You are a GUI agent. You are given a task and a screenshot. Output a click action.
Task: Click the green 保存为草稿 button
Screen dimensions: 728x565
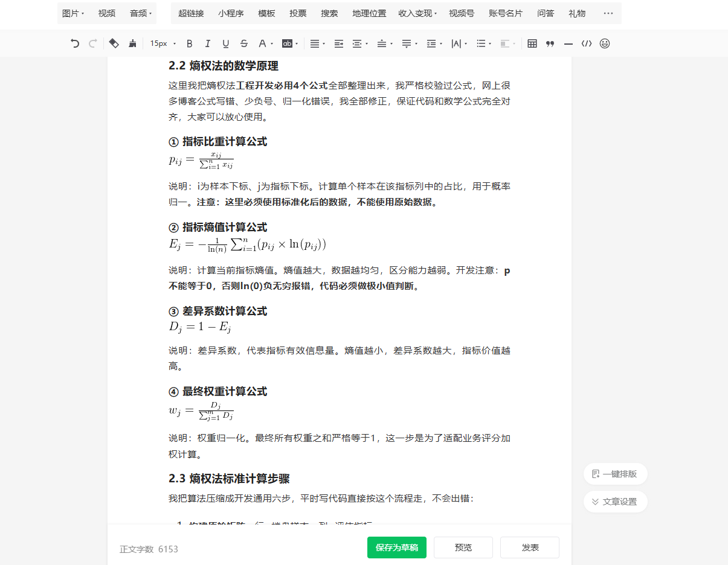(397, 547)
